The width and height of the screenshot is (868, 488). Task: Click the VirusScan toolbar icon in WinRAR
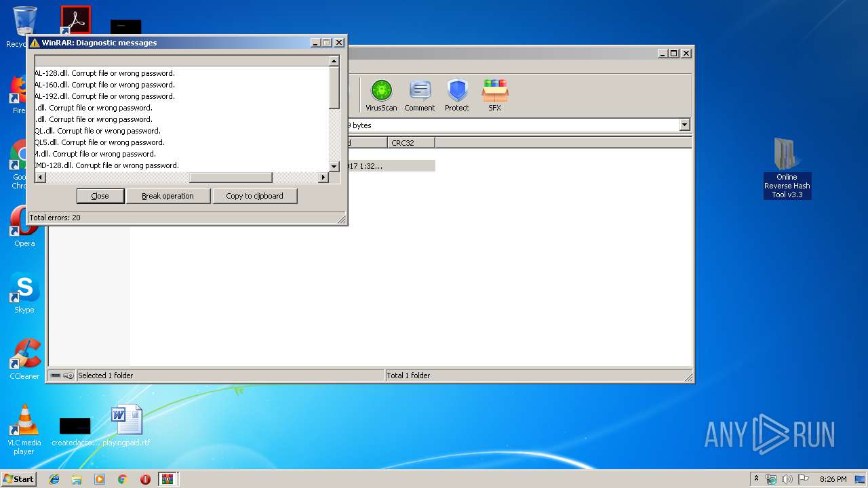381,96
